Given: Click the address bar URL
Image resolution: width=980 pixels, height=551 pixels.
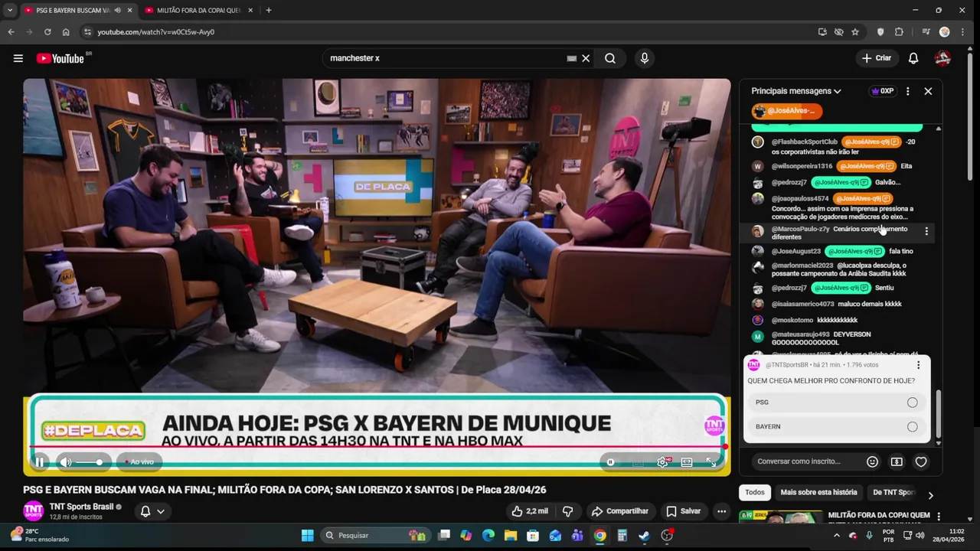Looking at the screenshot, I should pos(156,32).
